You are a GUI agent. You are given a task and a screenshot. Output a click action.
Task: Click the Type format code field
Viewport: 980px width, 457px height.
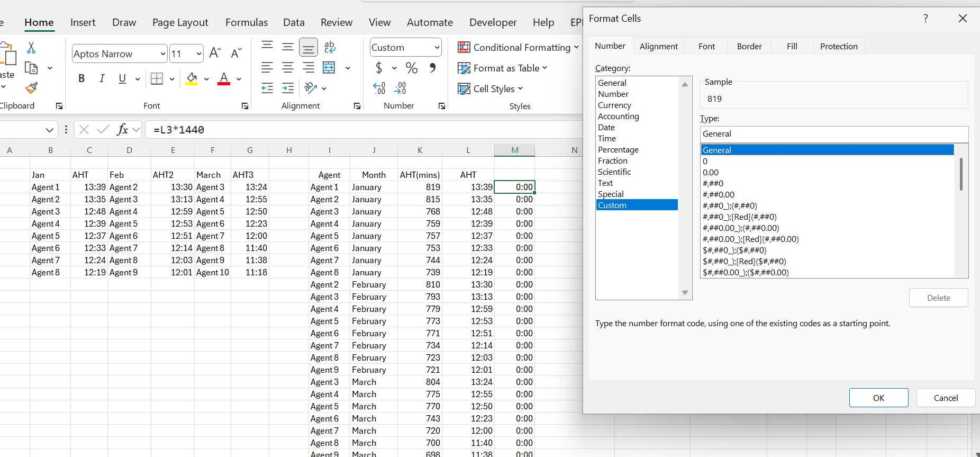click(x=834, y=134)
